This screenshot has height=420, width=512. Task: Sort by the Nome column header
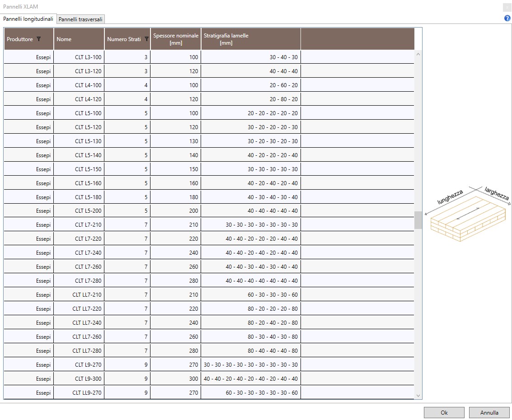pos(79,39)
